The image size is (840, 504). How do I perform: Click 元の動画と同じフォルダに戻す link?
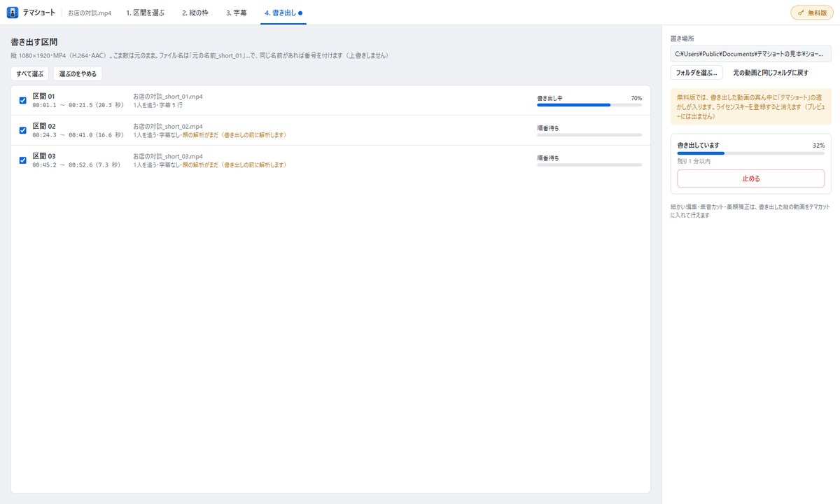(771, 73)
